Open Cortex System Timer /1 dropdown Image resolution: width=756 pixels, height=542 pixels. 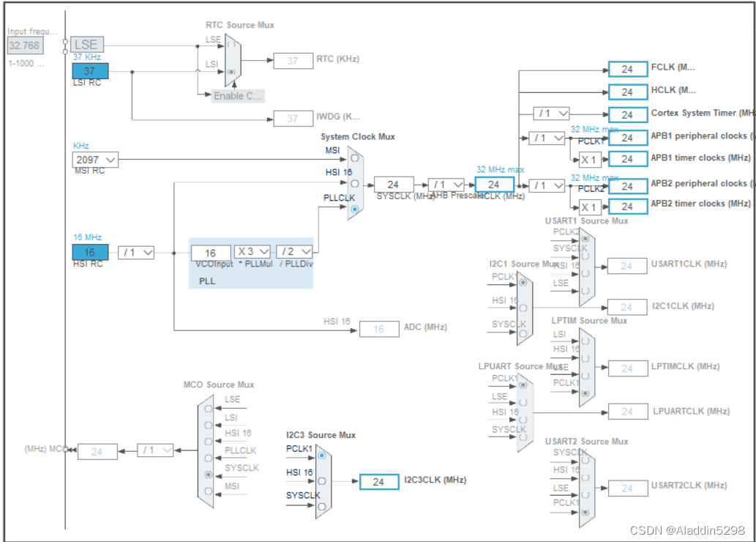click(x=552, y=114)
